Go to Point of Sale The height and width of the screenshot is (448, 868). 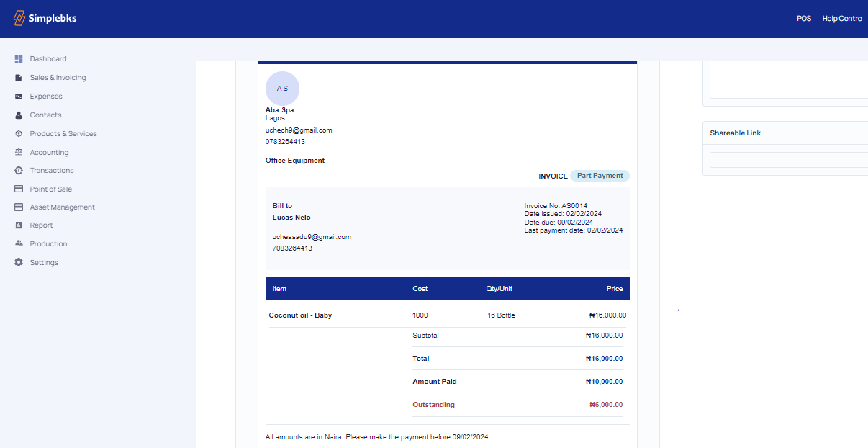coord(50,189)
